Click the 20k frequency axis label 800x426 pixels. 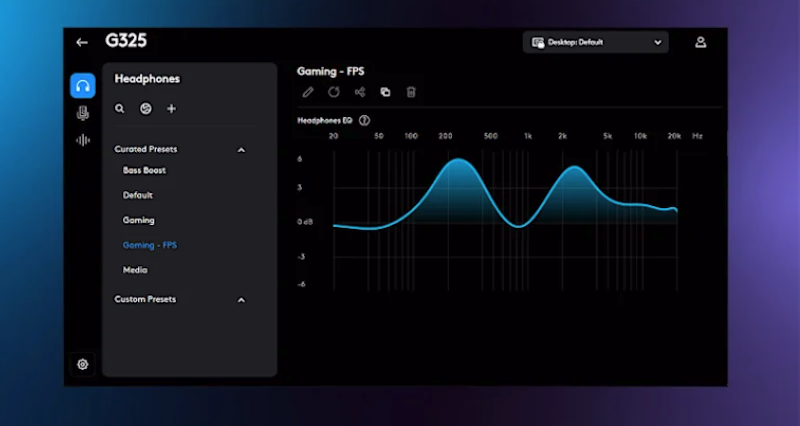674,136
